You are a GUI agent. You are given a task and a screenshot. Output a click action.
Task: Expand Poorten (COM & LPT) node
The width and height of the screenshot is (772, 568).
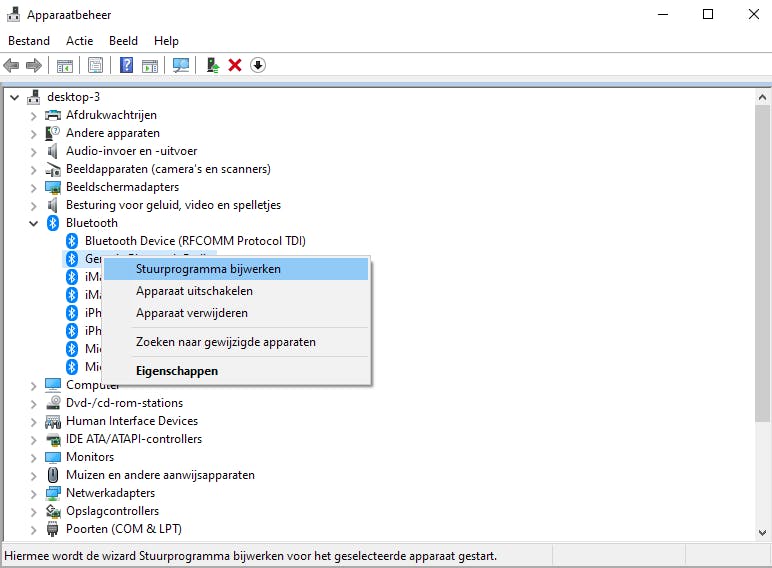click(33, 530)
